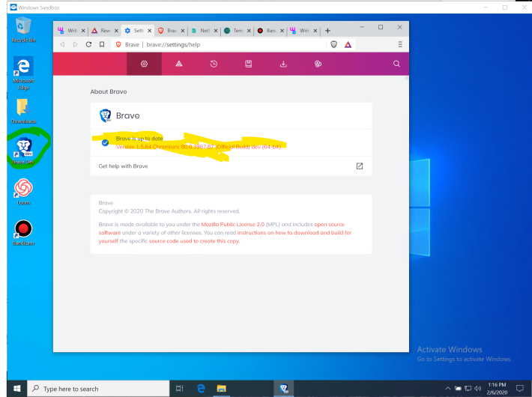Open Task View in taskbar

180,389
